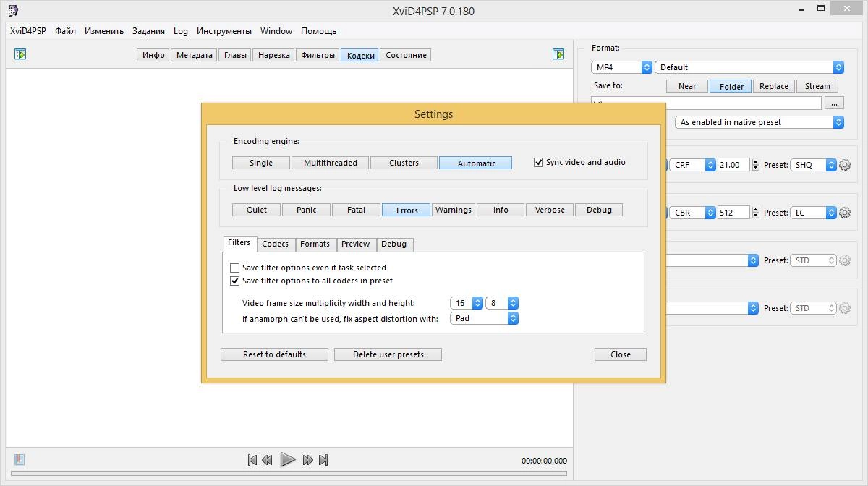Open the height multiplicity dropdown showing 8
868x486 pixels.
(502, 303)
